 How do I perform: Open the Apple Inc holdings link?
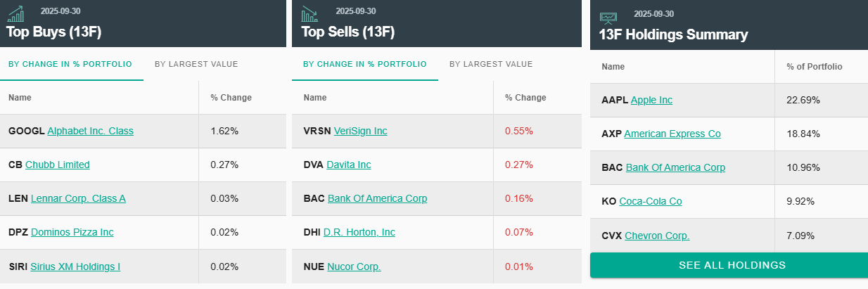tap(651, 100)
